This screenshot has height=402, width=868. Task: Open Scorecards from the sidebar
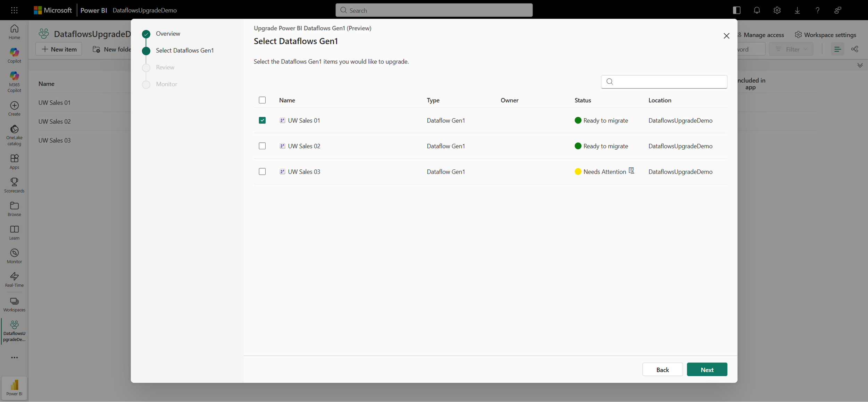pyautogui.click(x=14, y=185)
